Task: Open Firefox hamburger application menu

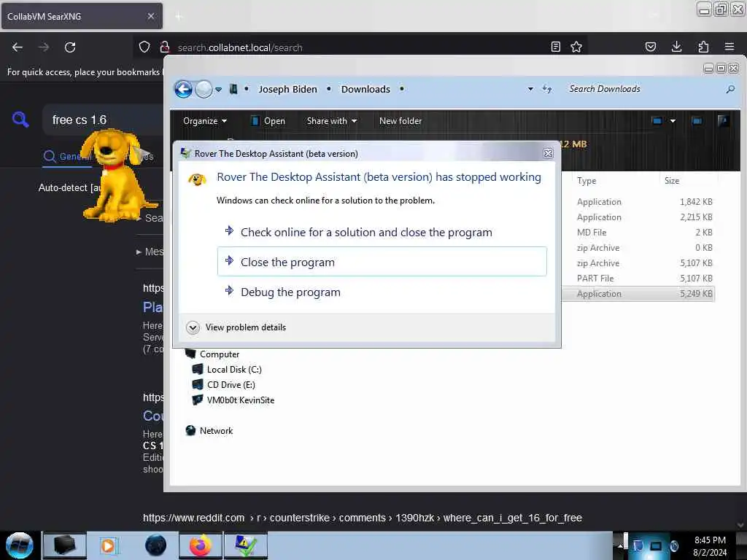Action: pyautogui.click(x=729, y=47)
